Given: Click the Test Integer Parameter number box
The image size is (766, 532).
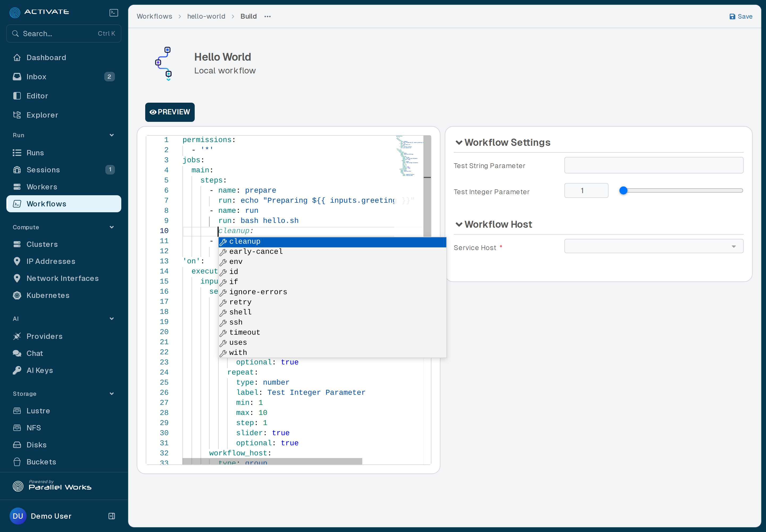Looking at the screenshot, I should click(586, 191).
